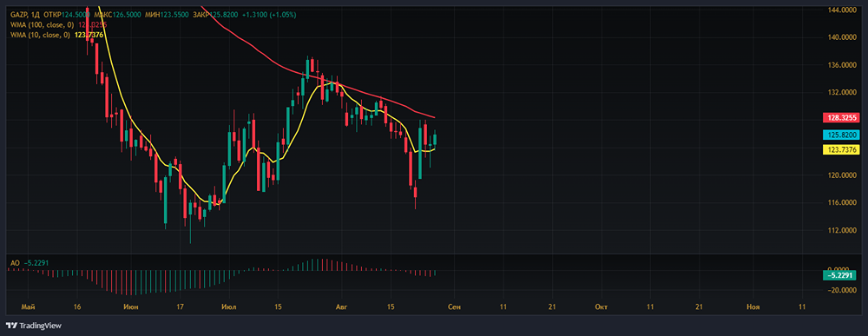Click the Ноя label on time axis
The height and width of the screenshot is (336, 868).
(753, 306)
